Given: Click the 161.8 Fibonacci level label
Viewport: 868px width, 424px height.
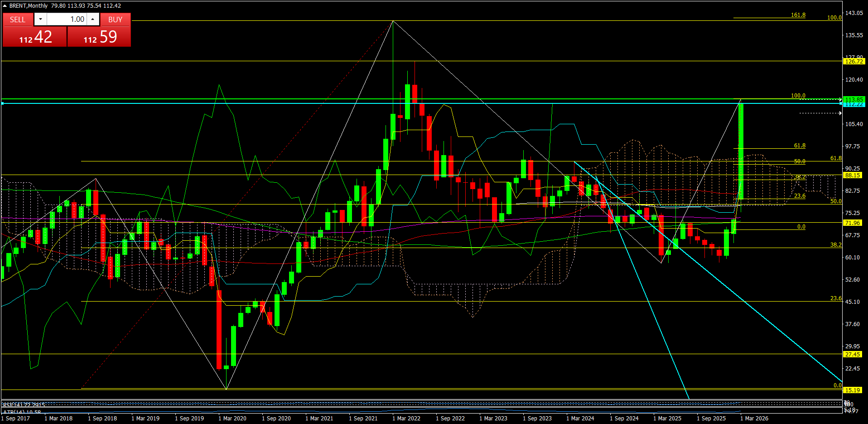Looking at the screenshot, I should pos(798,15).
